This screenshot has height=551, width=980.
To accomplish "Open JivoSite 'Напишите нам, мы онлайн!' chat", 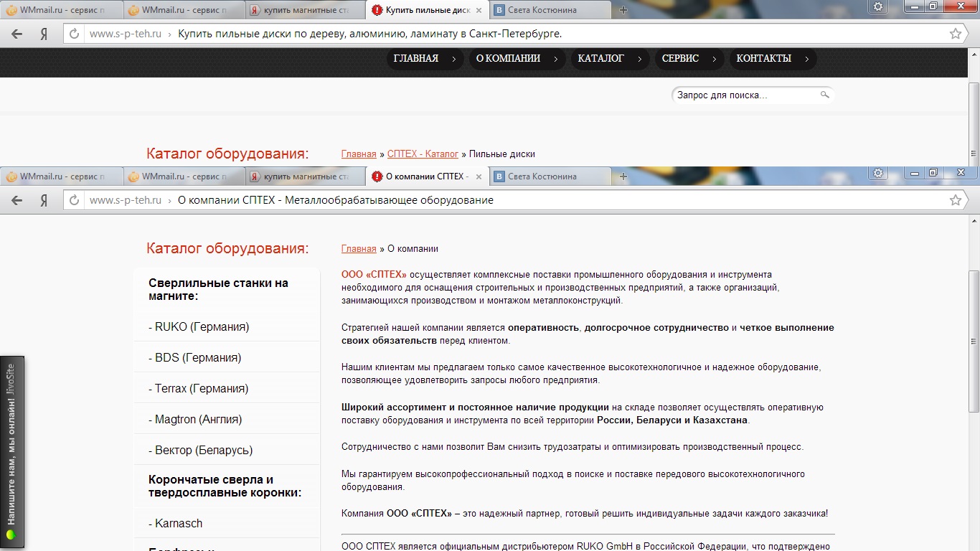I will (12, 452).
